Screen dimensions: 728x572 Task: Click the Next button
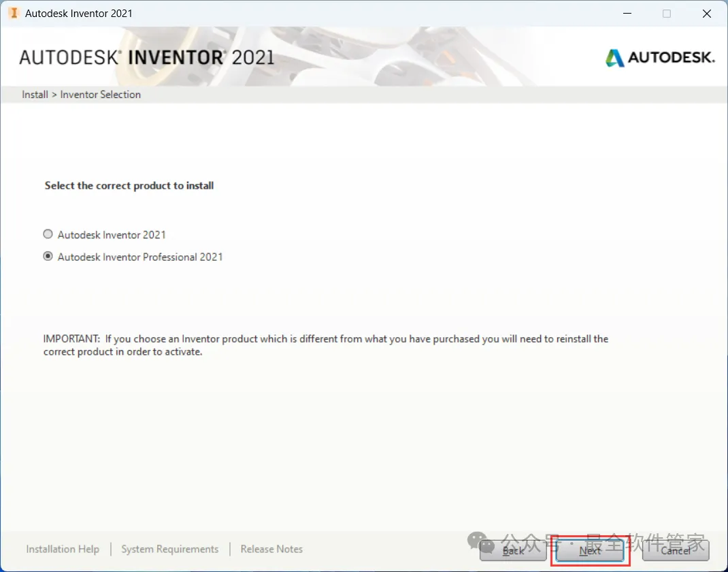[590, 551]
